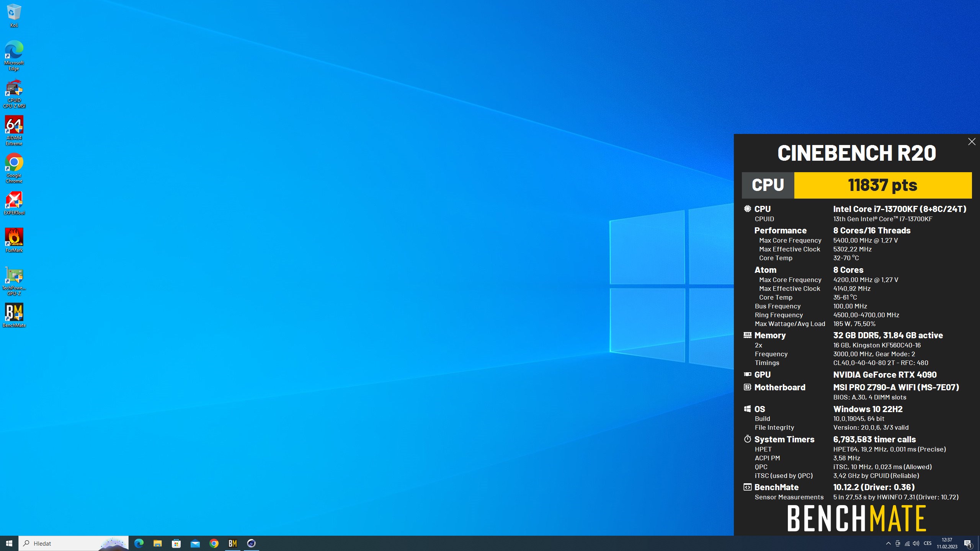Select the CL40.0-40-40-80 2T timings value
This screenshot has height=551, width=980.
pyautogui.click(x=864, y=363)
